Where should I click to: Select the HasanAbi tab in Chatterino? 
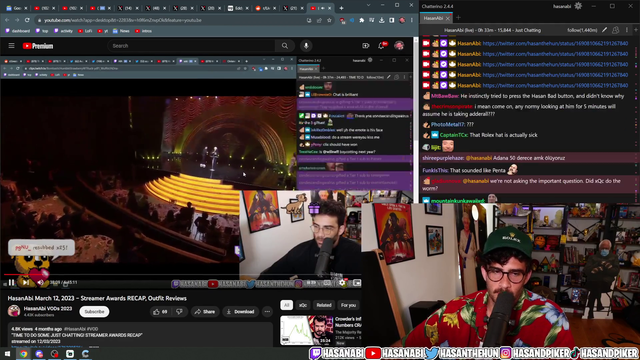click(x=433, y=18)
